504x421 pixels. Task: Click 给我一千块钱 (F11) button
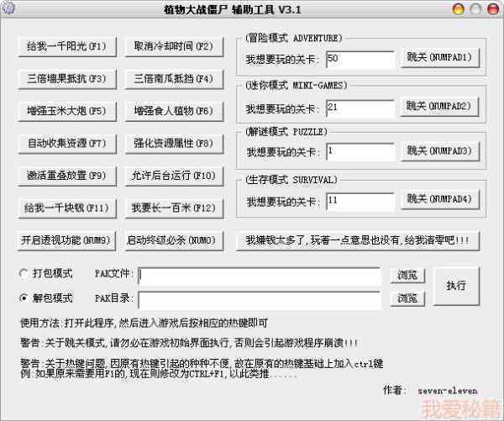[67, 208]
